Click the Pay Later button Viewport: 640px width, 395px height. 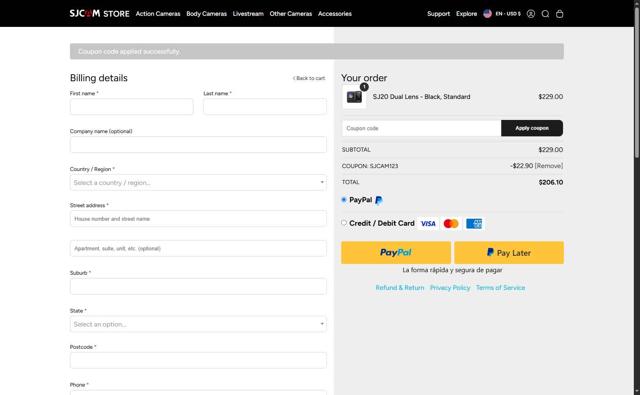coord(509,253)
